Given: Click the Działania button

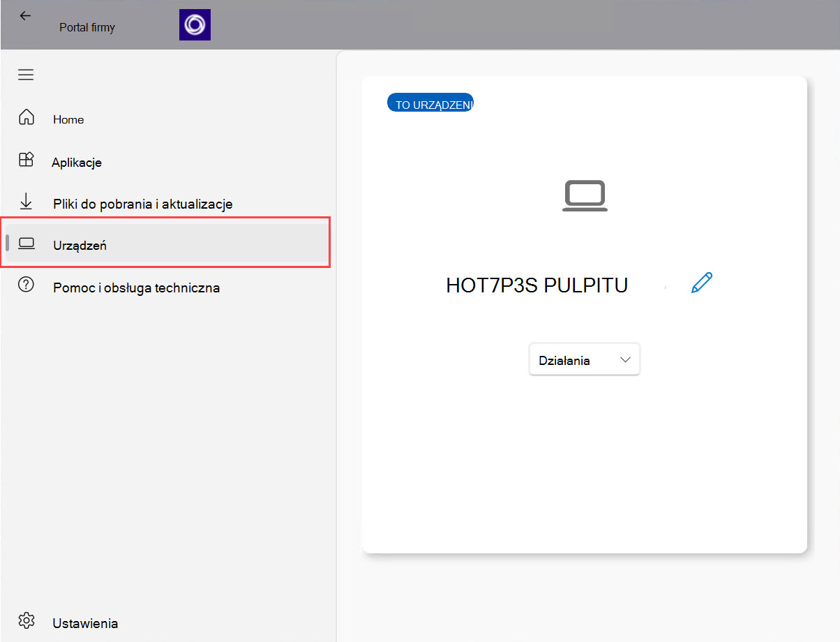Looking at the screenshot, I should pyautogui.click(x=565, y=359).
